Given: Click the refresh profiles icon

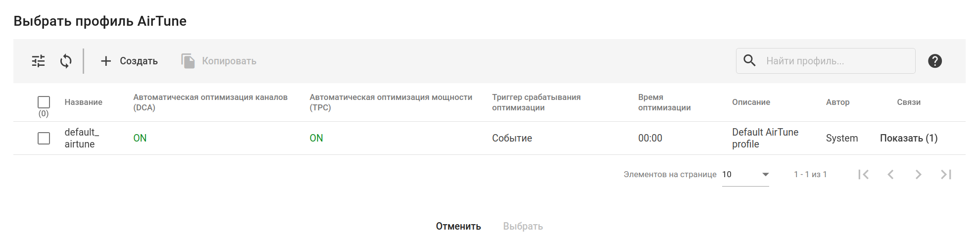Looking at the screenshot, I should tap(66, 61).
